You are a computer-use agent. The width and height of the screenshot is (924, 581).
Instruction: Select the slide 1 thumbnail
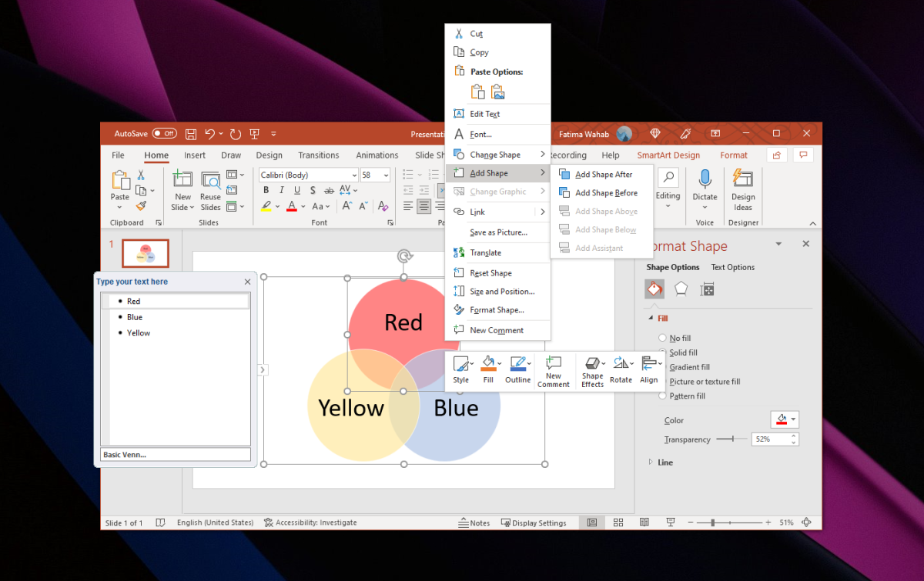(146, 252)
